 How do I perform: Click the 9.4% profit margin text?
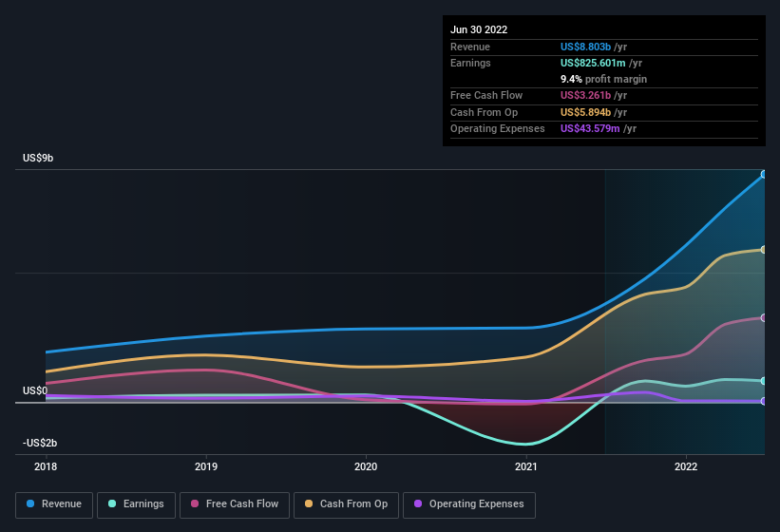coord(604,79)
